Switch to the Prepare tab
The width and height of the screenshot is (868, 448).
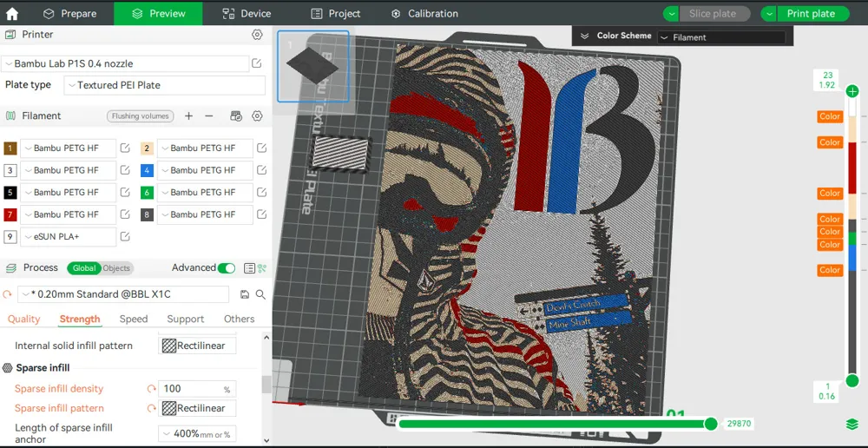pyautogui.click(x=69, y=13)
